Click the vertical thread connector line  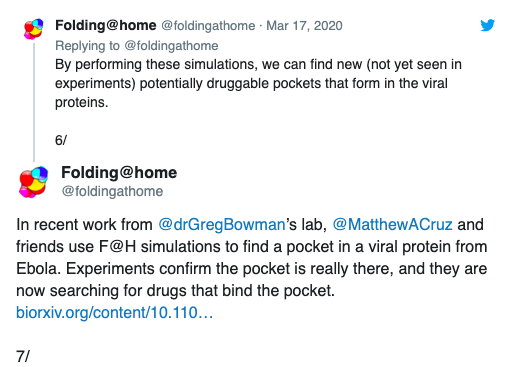34,102
